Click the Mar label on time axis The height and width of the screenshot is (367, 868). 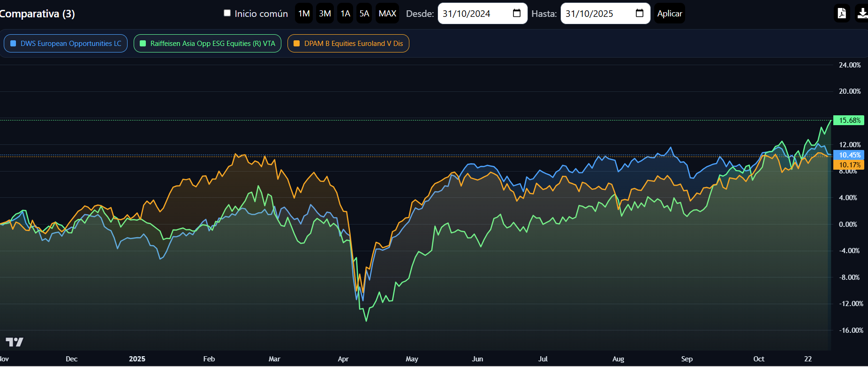tap(274, 359)
